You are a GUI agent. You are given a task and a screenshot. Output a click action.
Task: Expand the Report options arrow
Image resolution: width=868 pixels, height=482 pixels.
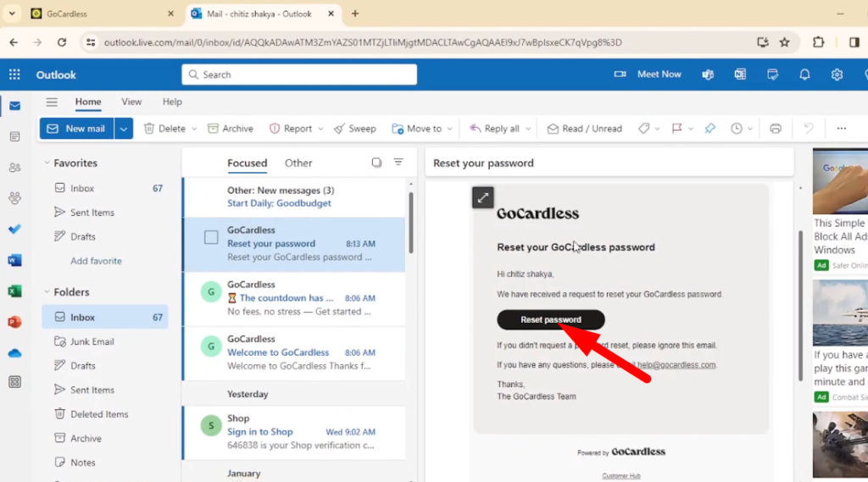point(320,129)
